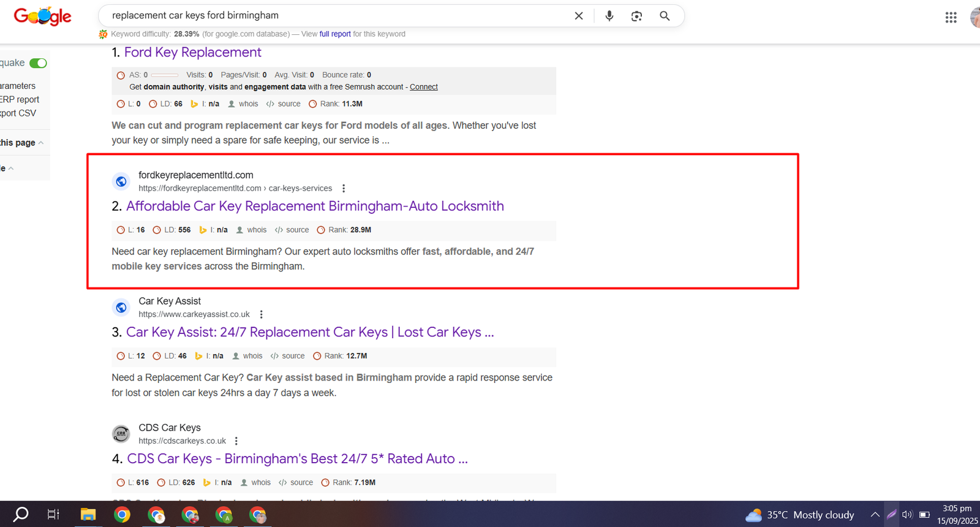
Task: Open File Explorer from taskbar
Action: point(88,515)
